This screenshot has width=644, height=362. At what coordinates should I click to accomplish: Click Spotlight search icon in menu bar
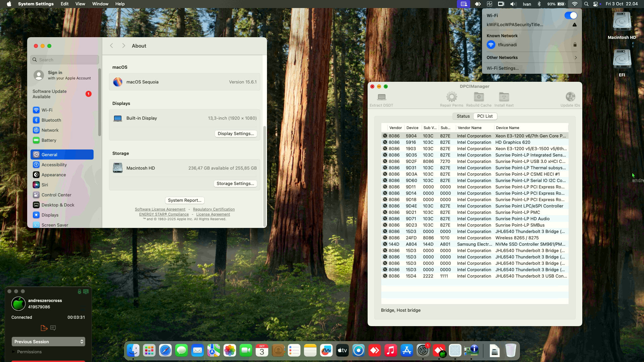click(586, 4)
